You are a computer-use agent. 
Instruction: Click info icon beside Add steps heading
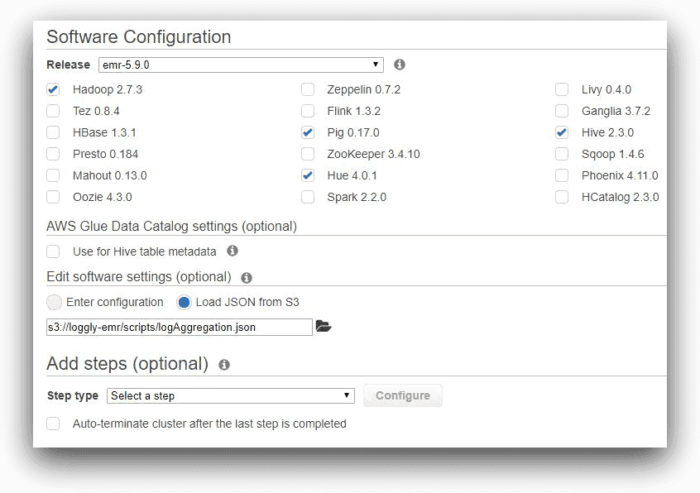pos(224,365)
